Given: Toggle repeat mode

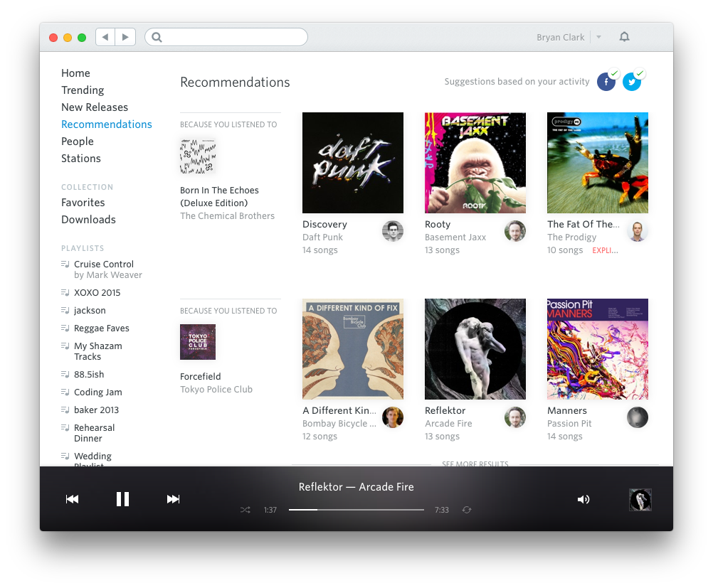Looking at the screenshot, I should [x=467, y=510].
